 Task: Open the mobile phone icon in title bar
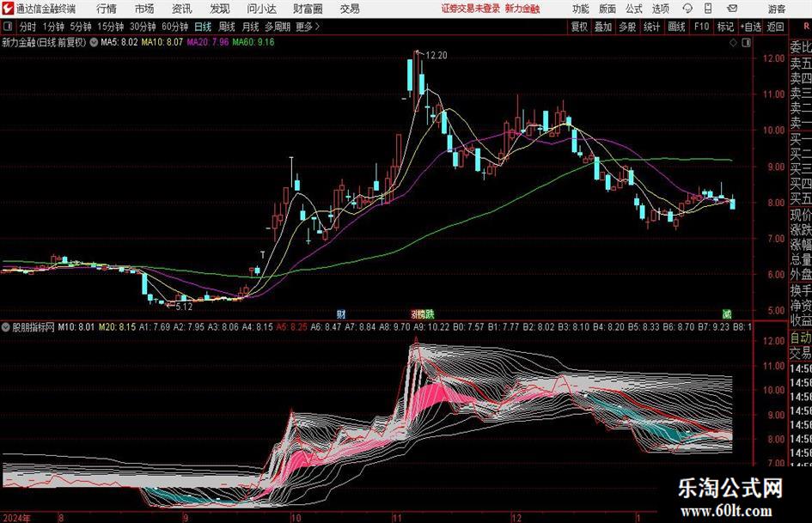(x=708, y=9)
